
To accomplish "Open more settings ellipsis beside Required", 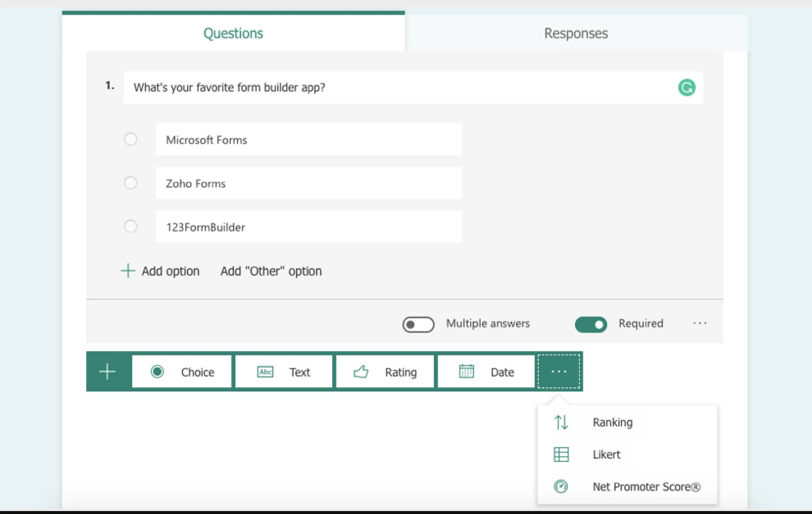I will pyautogui.click(x=700, y=324).
